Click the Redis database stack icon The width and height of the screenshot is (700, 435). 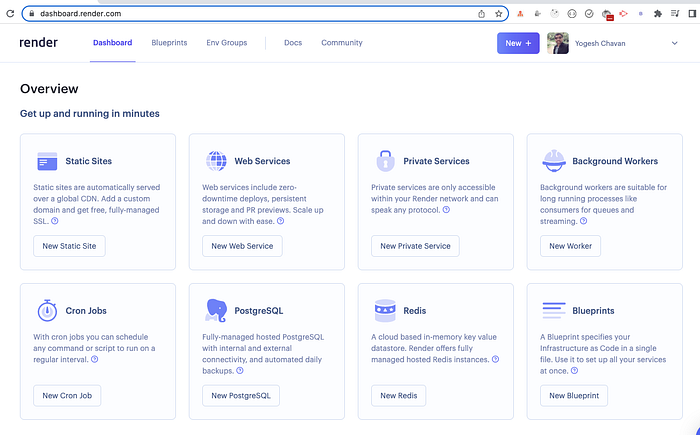[x=385, y=310]
